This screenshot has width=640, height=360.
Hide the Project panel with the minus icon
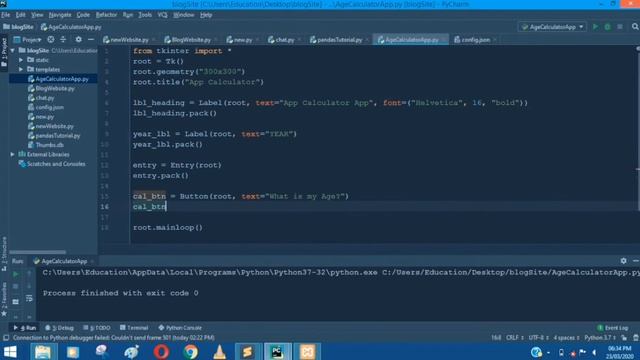(x=91, y=40)
